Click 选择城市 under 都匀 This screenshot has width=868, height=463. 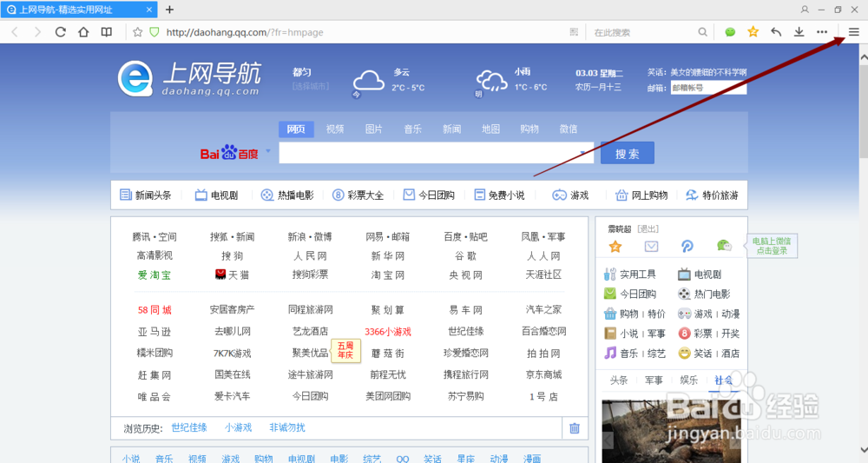click(311, 86)
